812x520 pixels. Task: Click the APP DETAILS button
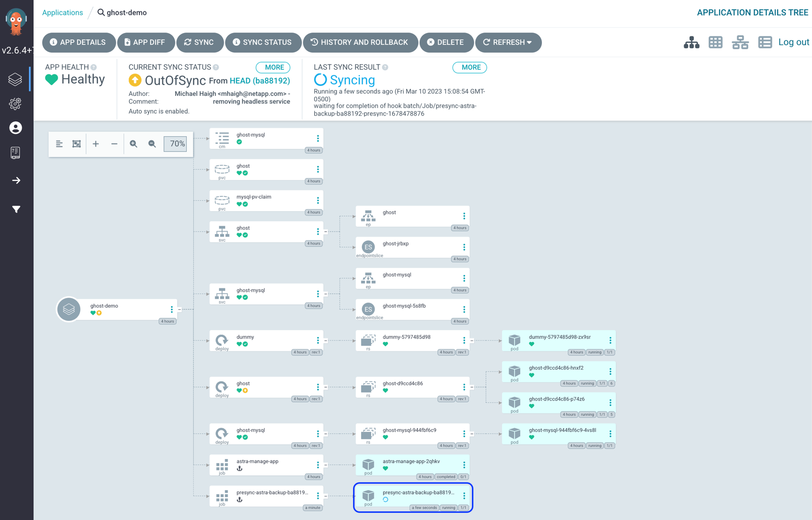[79, 42]
